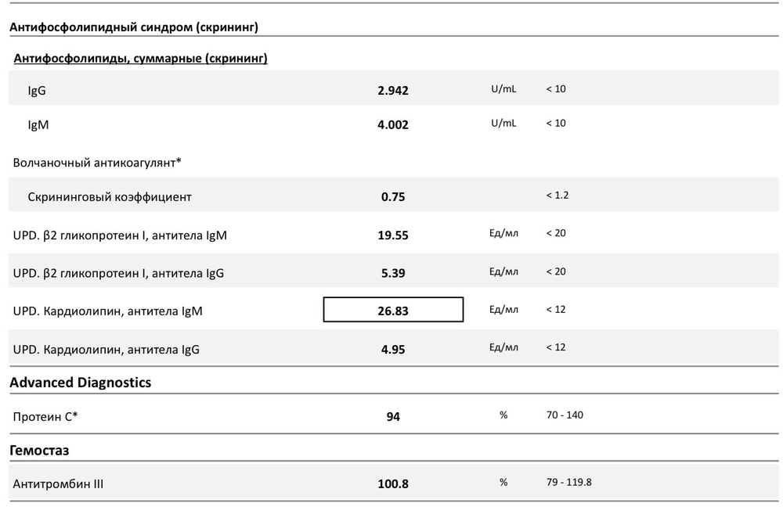Image resolution: width=783 pixels, height=532 pixels.
Task: Click the underlined Антифосфолипиды, суммарные (скрининг) heading
Action: coord(141,58)
